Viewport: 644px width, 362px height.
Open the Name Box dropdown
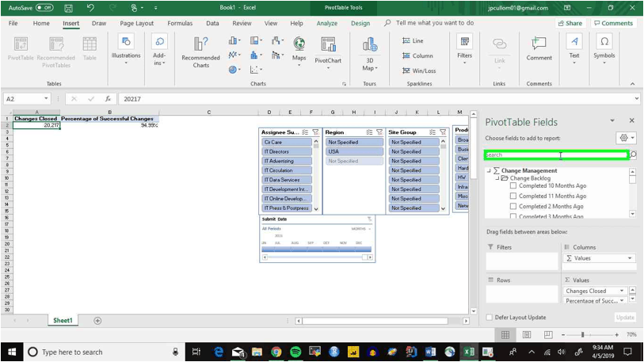(46, 98)
